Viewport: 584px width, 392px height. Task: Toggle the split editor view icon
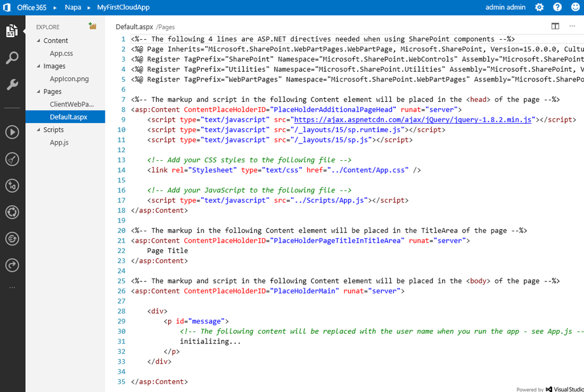555,26
